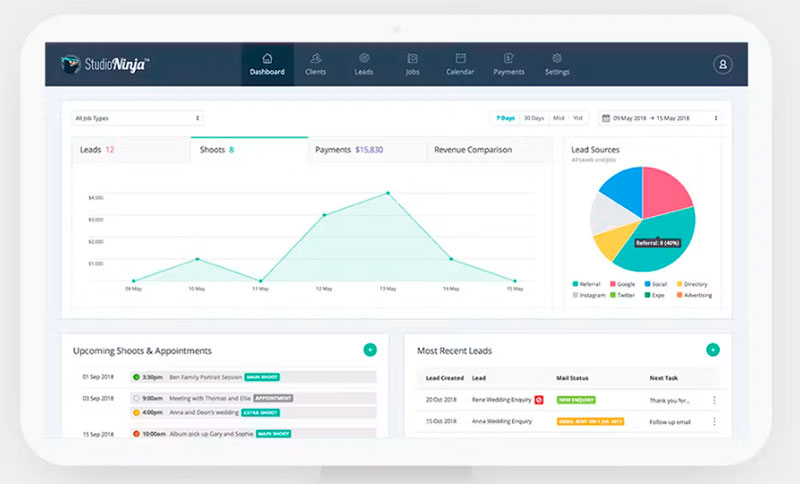Click the Follow up email task
Screen dimensions: 800x484
coord(670,422)
